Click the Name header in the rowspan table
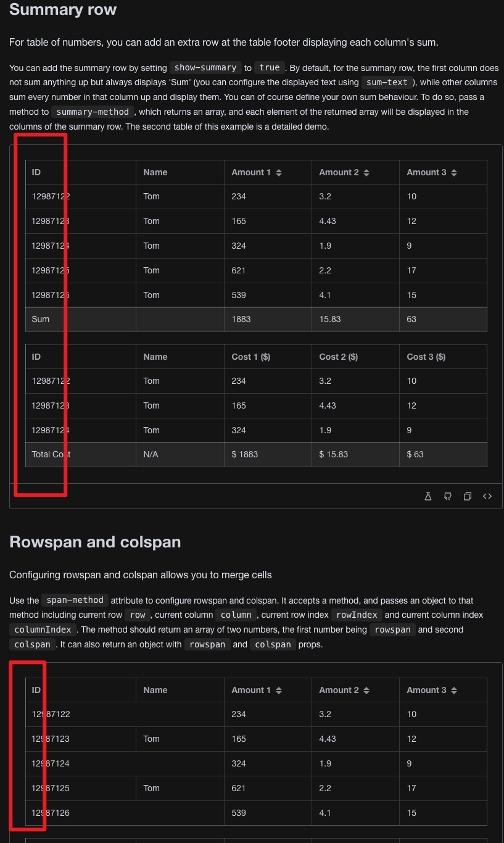Viewport: 504px width, 843px height. [x=180, y=690]
